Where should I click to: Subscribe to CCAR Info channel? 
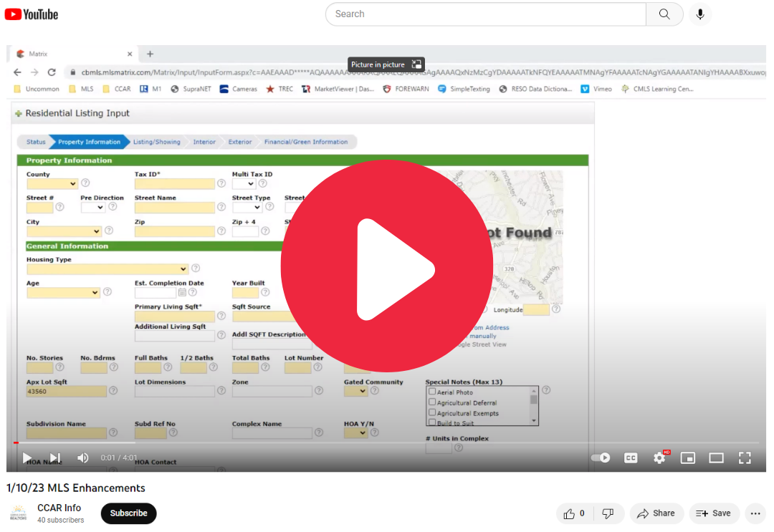pyautogui.click(x=128, y=513)
